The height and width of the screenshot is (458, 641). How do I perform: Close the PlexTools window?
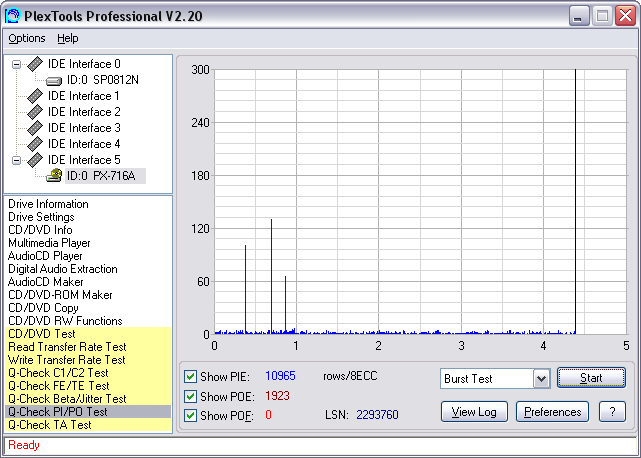click(x=625, y=16)
